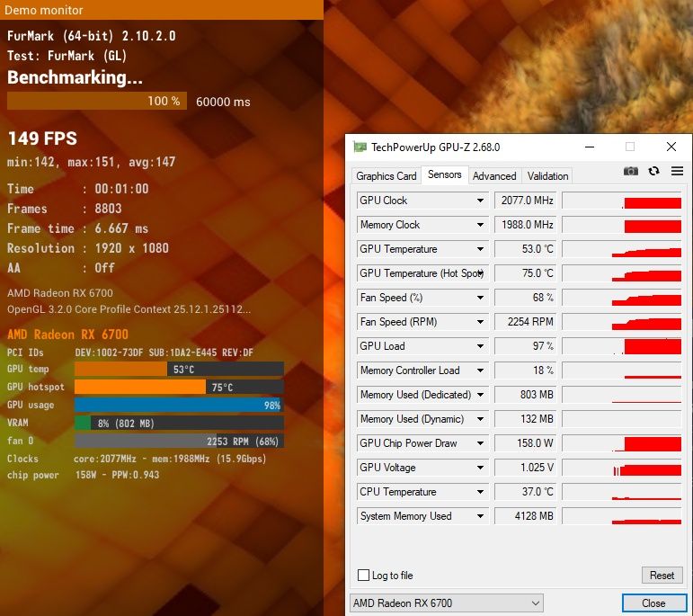Open the GPU Clock sensor dropdown
This screenshot has height=616, width=693.
(x=480, y=201)
